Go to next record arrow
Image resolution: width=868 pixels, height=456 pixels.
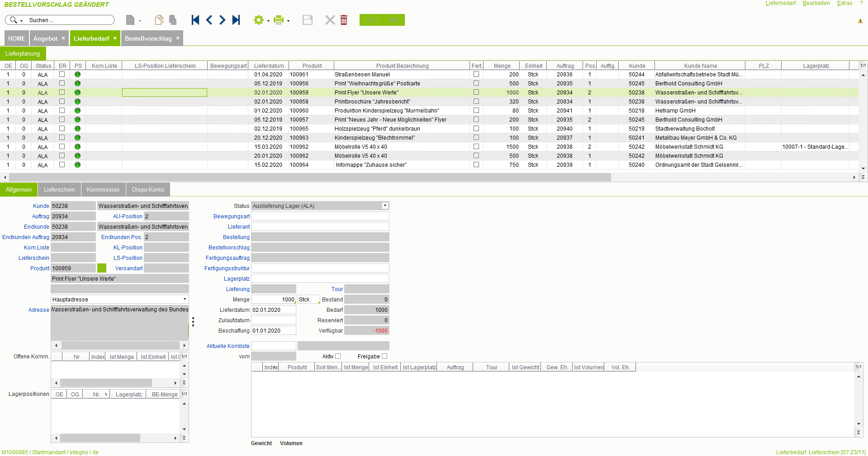point(222,20)
